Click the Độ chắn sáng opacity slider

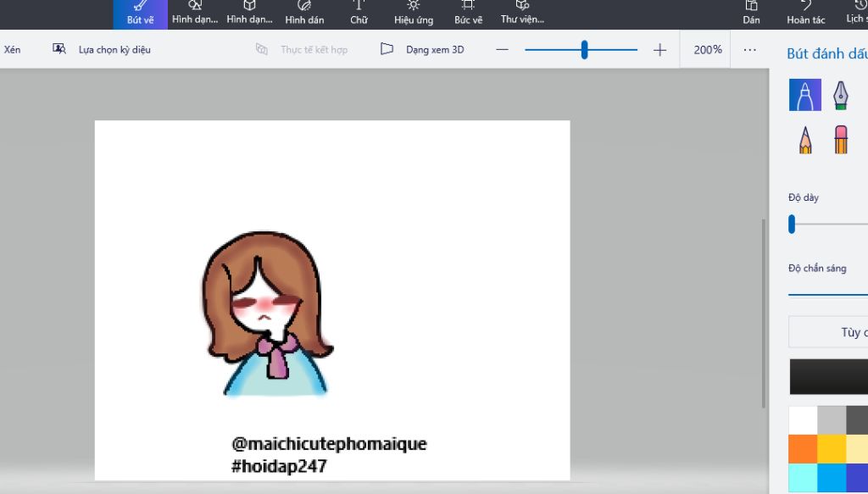pos(828,295)
